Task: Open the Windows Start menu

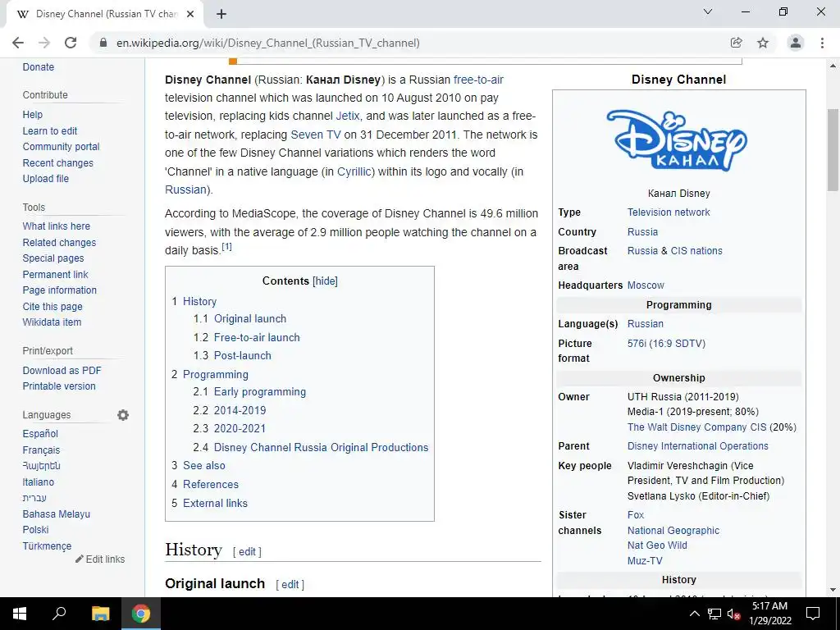Action: (x=20, y=614)
